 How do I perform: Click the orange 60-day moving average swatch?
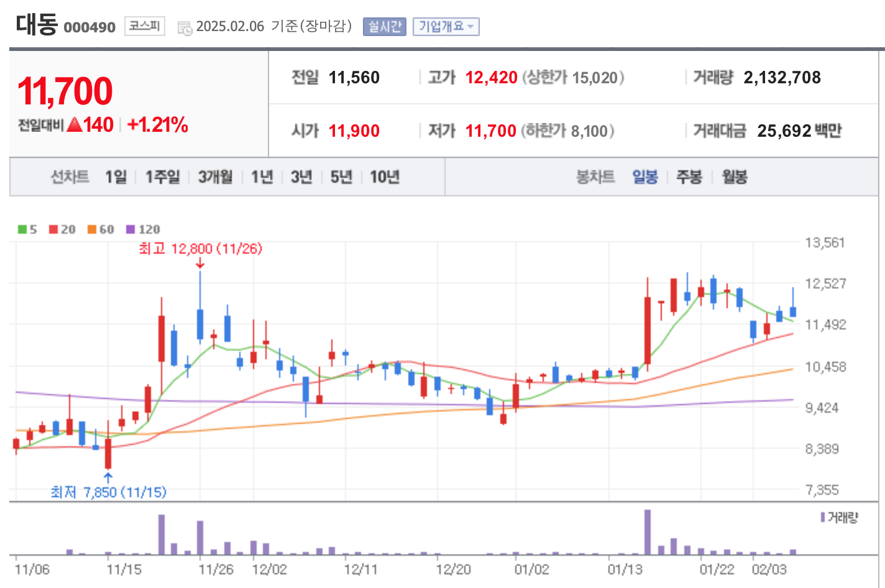92,229
